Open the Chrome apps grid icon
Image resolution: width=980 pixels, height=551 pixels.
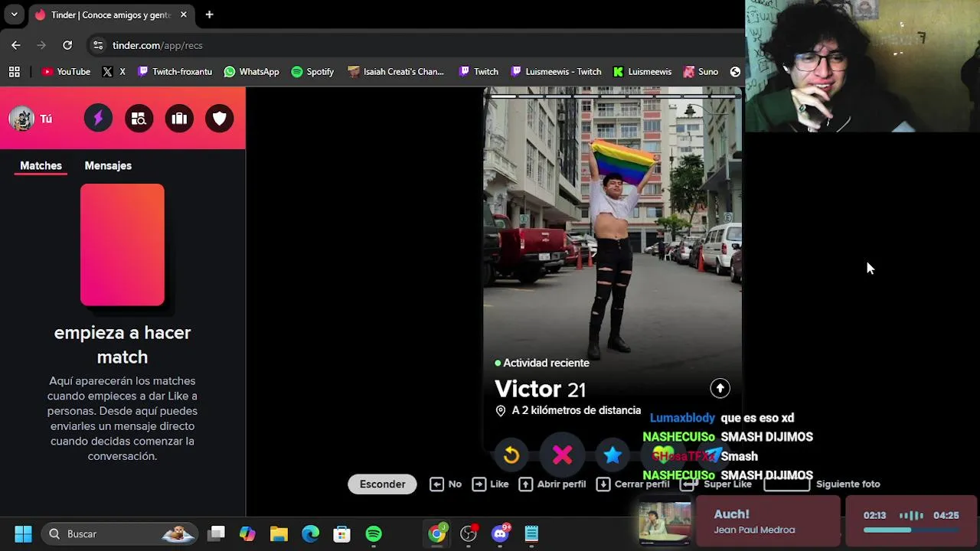click(x=14, y=72)
